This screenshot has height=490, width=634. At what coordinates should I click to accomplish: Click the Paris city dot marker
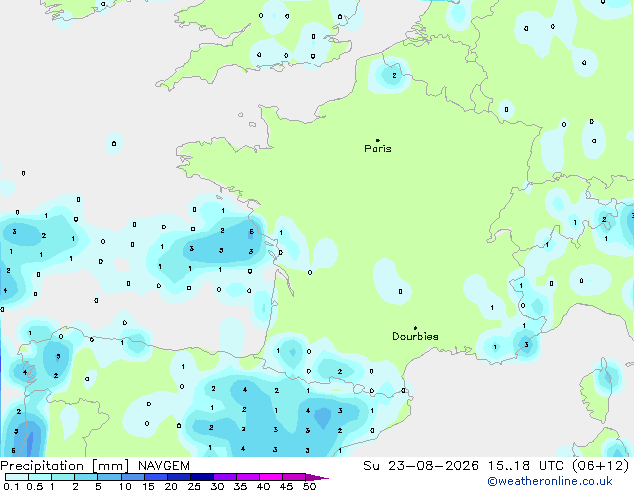[x=378, y=140]
